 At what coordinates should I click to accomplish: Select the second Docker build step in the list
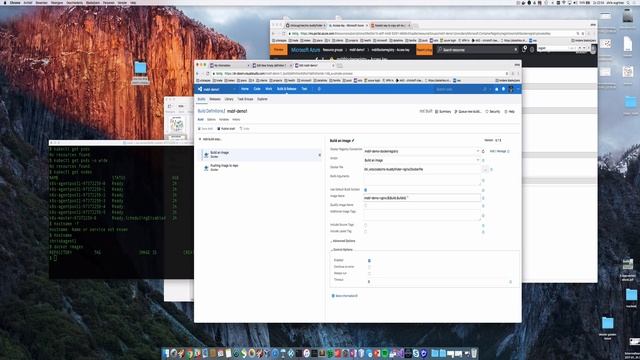[261, 167]
